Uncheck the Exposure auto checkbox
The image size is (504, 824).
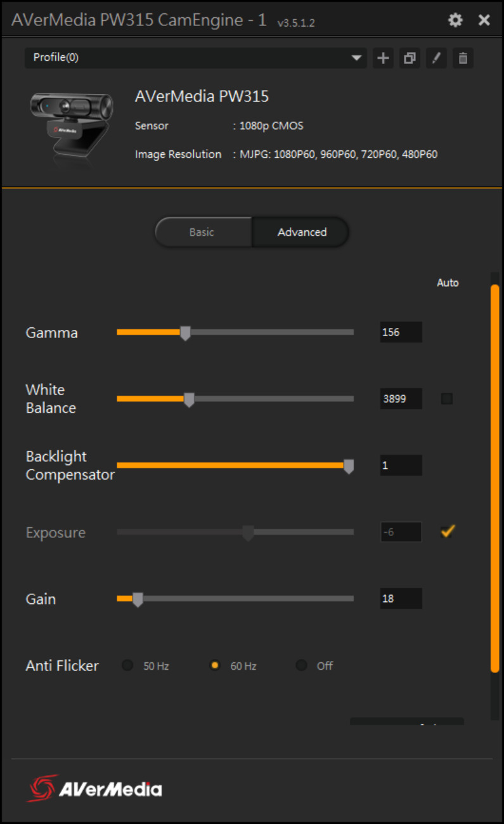point(448,532)
